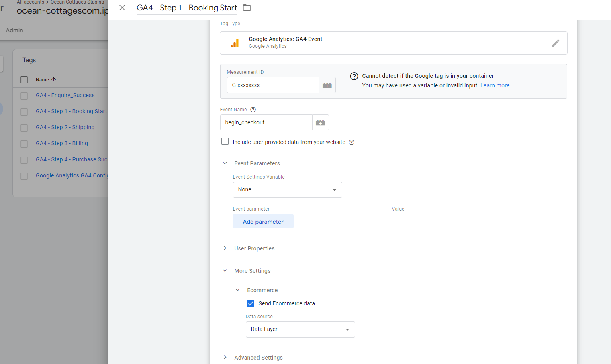This screenshot has width=611, height=364.
Task: Check the GA4 - Enquiry_Success row checkbox
Action: point(24,96)
